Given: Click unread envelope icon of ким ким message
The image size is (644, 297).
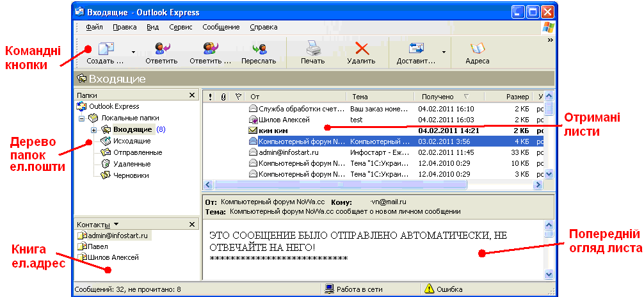Looking at the screenshot, I should (253, 131).
